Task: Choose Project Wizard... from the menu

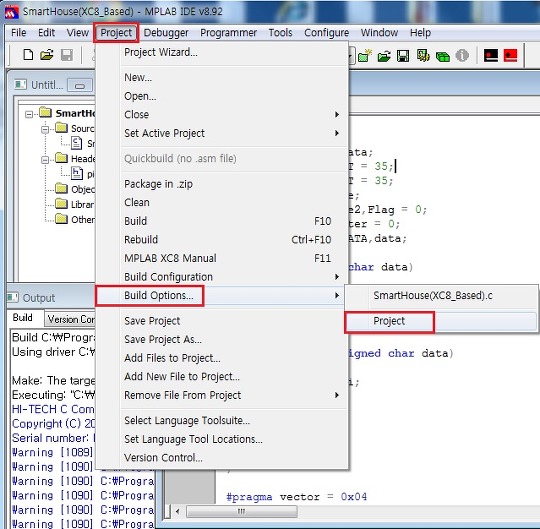Action: 222,52
